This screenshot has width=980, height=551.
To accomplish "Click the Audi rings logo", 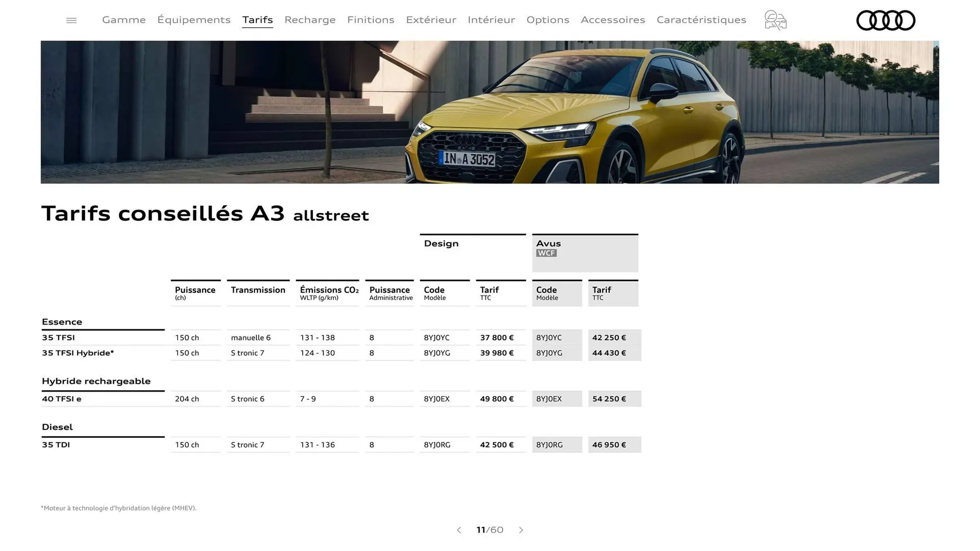I will [x=886, y=20].
